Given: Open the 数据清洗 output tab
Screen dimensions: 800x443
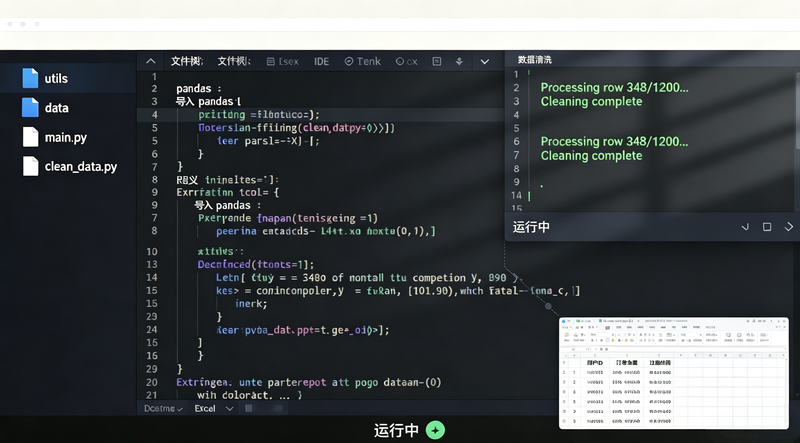Looking at the screenshot, I should pyautogui.click(x=535, y=60).
